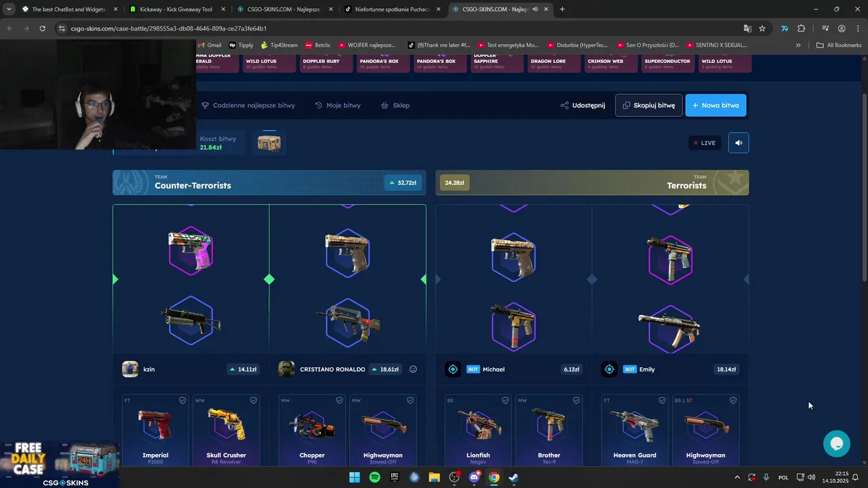Open the page site info icon

(x=62, y=28)
